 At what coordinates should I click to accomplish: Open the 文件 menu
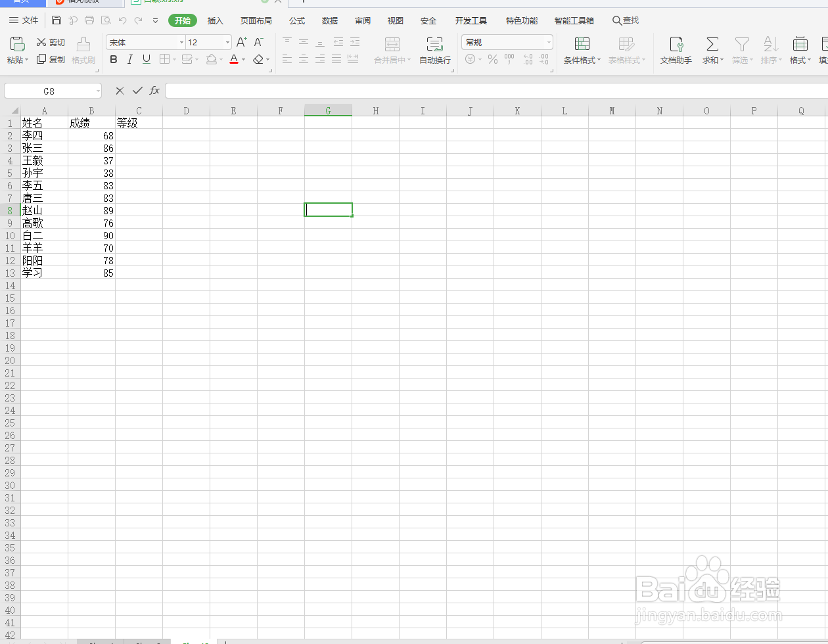point(24,20)
